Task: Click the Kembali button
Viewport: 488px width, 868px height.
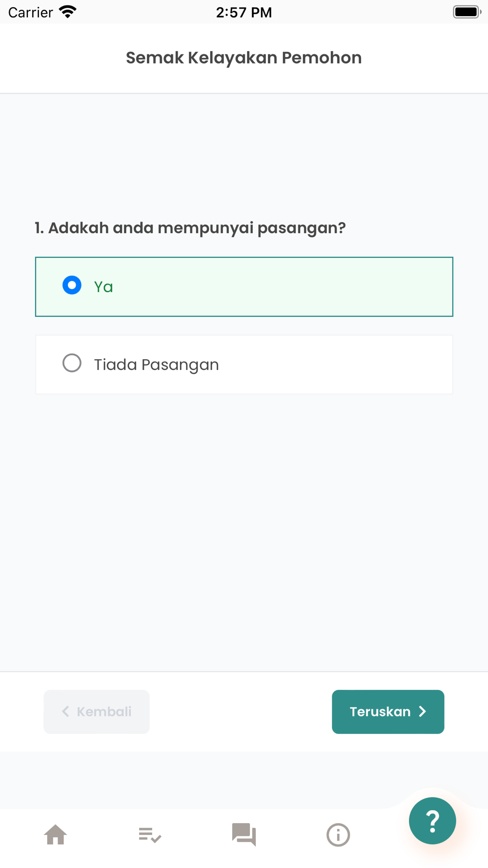Action: coord(97,712)
